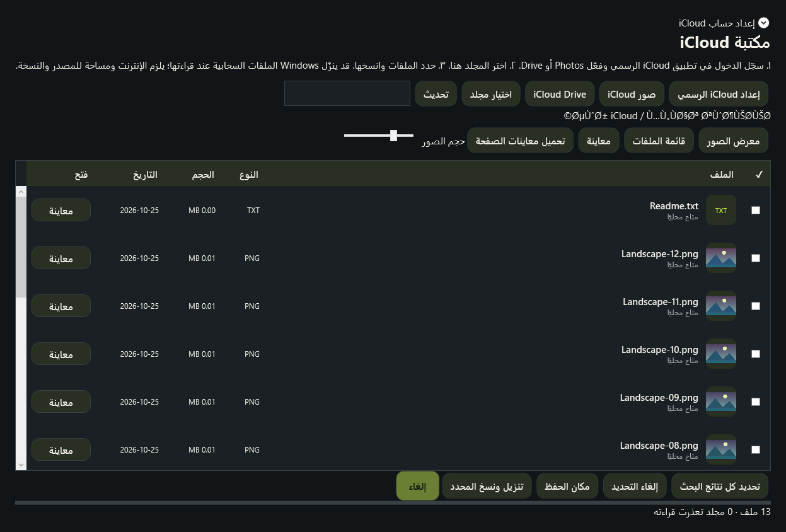Click the Landscape-09.png picture icon
786x532 pixels.
721,402
